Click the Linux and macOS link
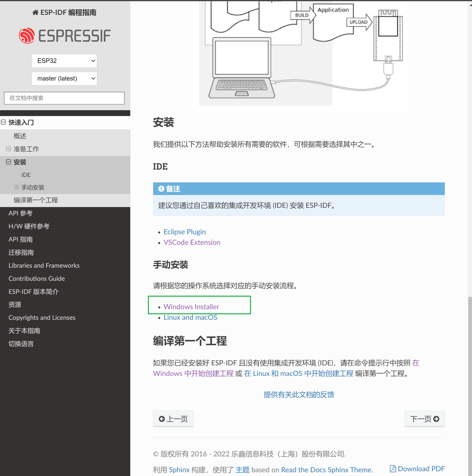 (x=190, y=317)
